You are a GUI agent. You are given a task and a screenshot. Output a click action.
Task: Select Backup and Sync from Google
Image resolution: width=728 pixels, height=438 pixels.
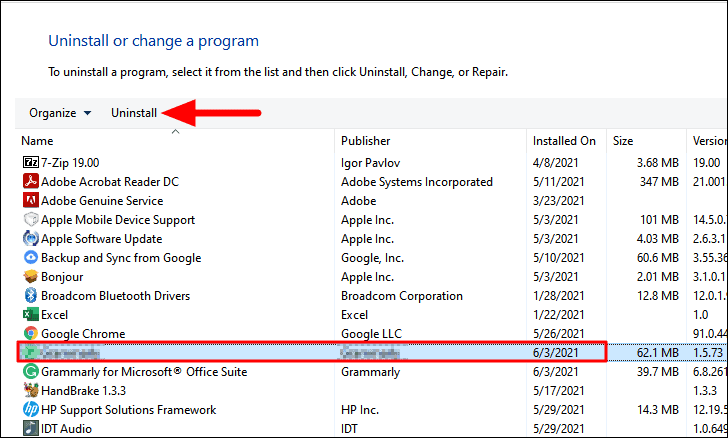pos(121,258)
